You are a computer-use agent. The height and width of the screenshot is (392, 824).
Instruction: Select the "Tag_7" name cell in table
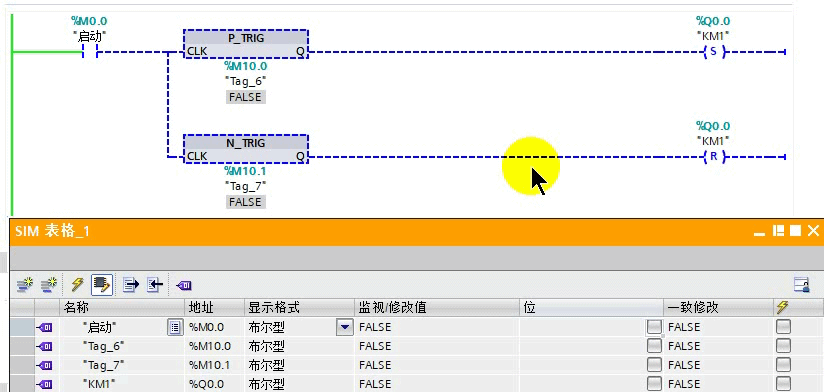[x=121, y=365]
